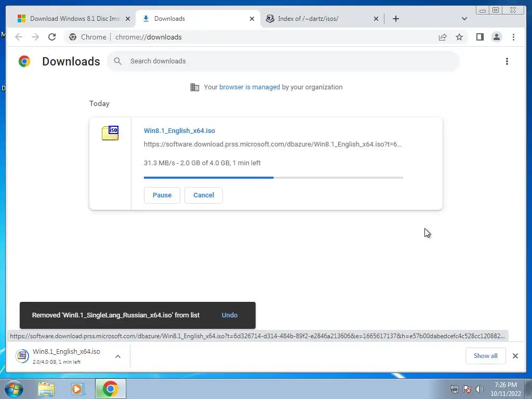Click the Show desktop strip at taskbar end

coord(528,389)
